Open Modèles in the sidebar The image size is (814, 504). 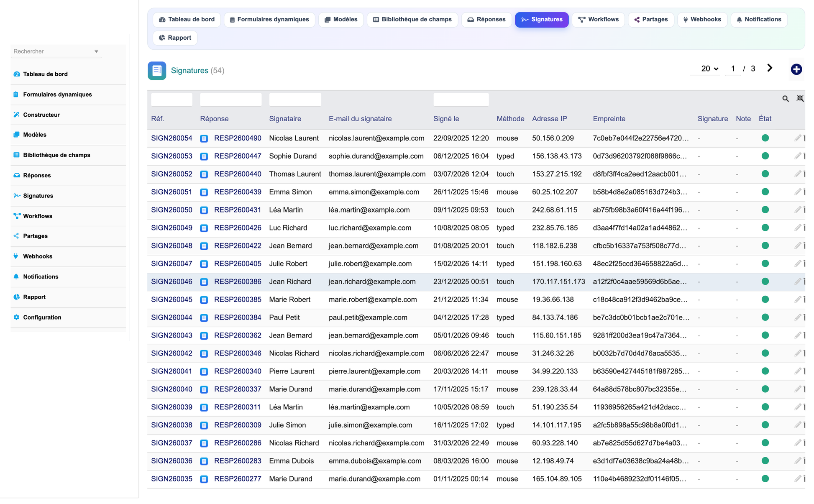[x=34, y=135]
